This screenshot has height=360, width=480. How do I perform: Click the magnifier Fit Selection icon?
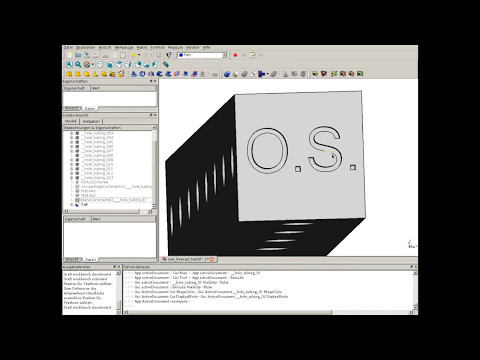78,64
